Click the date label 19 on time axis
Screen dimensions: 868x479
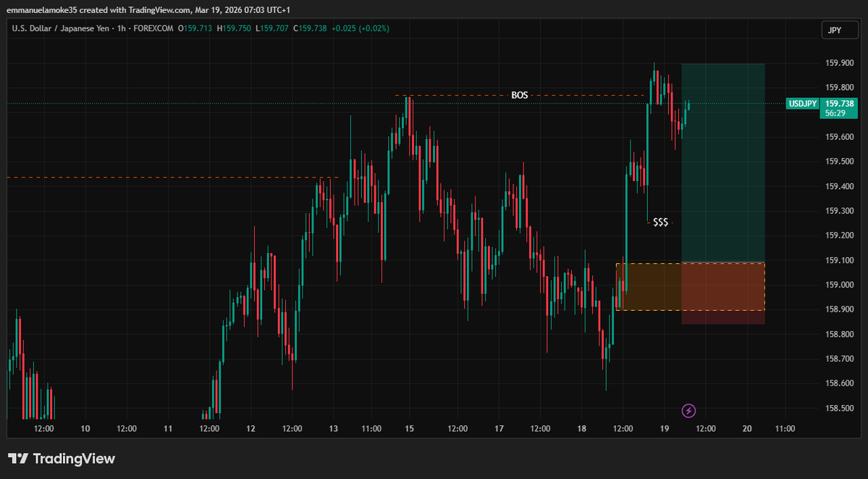pyautogui.click(x=665, y=428)
